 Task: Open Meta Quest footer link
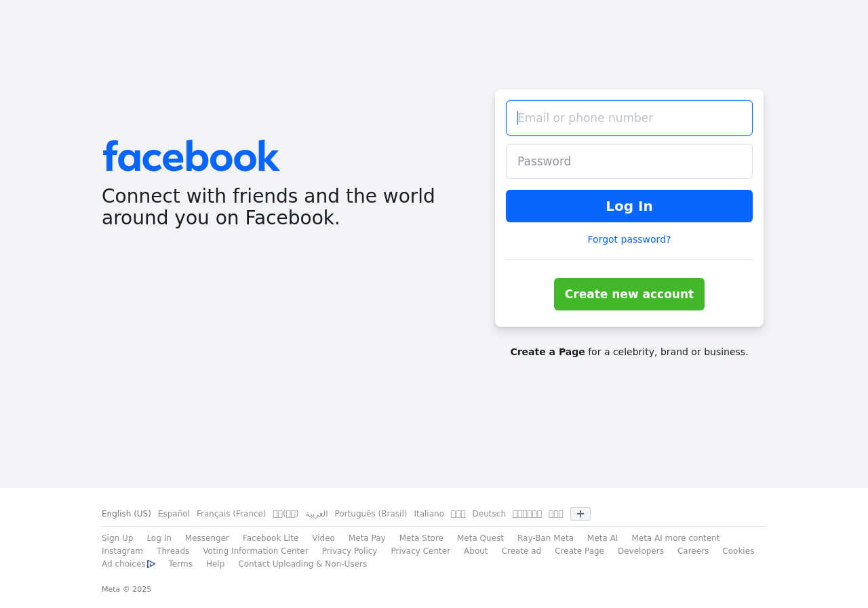pyautogui.click(x=480, y=538)
